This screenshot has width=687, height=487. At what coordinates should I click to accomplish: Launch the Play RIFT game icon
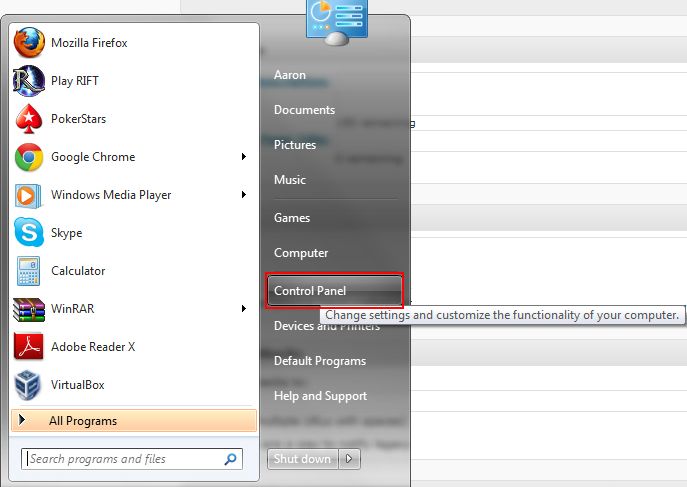(x=29, y=81)
